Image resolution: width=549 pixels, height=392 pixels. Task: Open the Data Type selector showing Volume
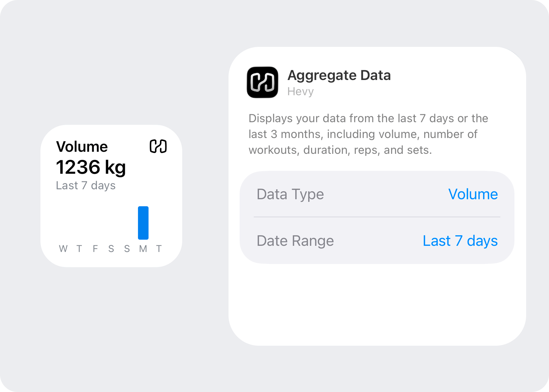point(473,194)
